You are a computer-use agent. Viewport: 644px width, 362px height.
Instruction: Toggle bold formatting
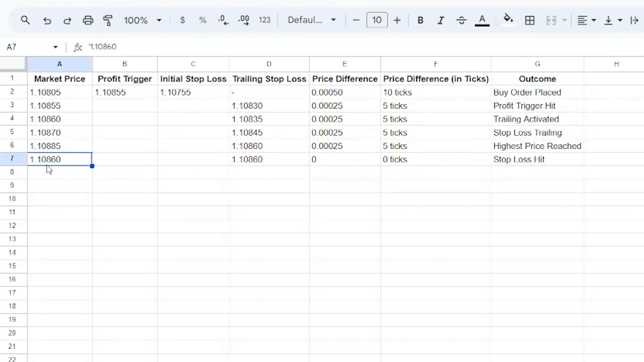click(x=420, y=20)
